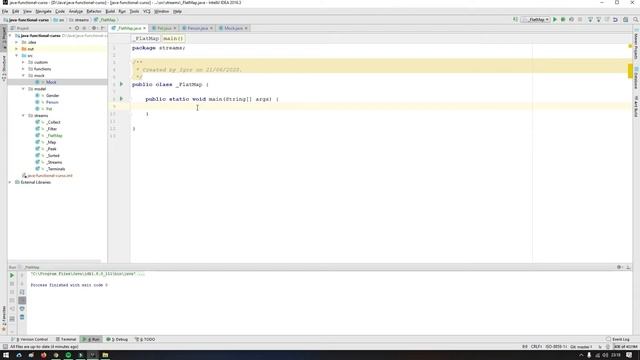Open the TODO tool window tab
640x360 pixels.
click(145, 339)
